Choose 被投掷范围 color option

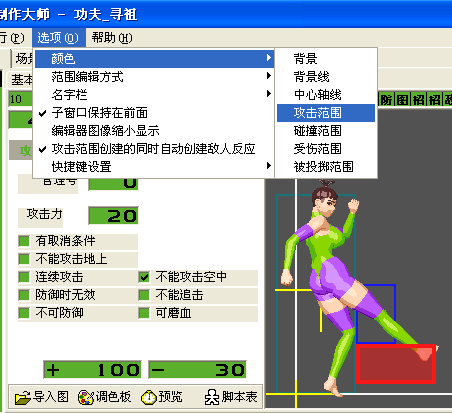point(326,166)
